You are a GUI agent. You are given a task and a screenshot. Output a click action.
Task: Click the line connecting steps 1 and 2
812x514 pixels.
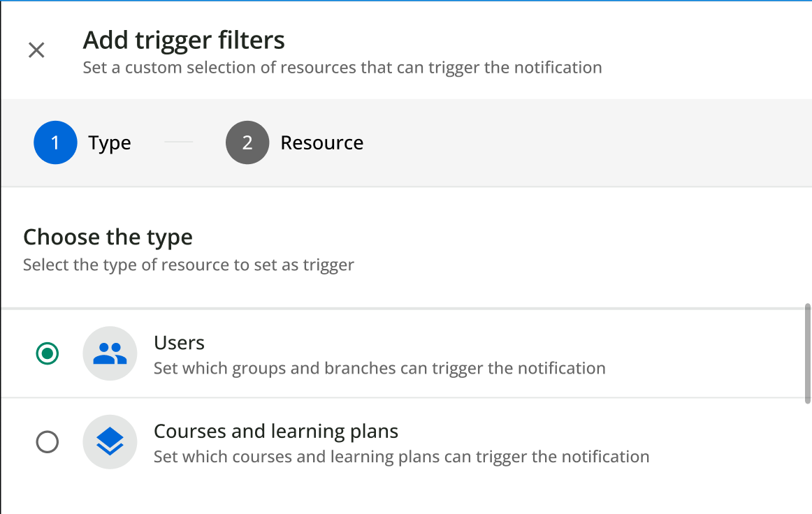coord(178,142)
